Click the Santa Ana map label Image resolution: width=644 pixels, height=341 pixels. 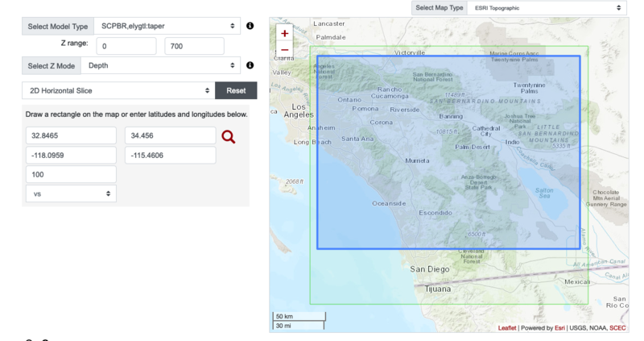tap(357, 139)
